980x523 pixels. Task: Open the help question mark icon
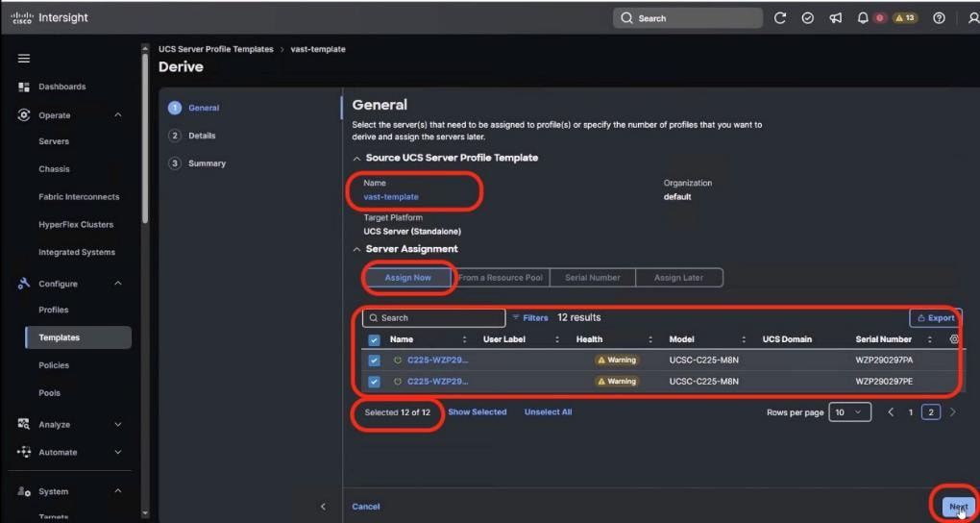click(x=939, y=18)
